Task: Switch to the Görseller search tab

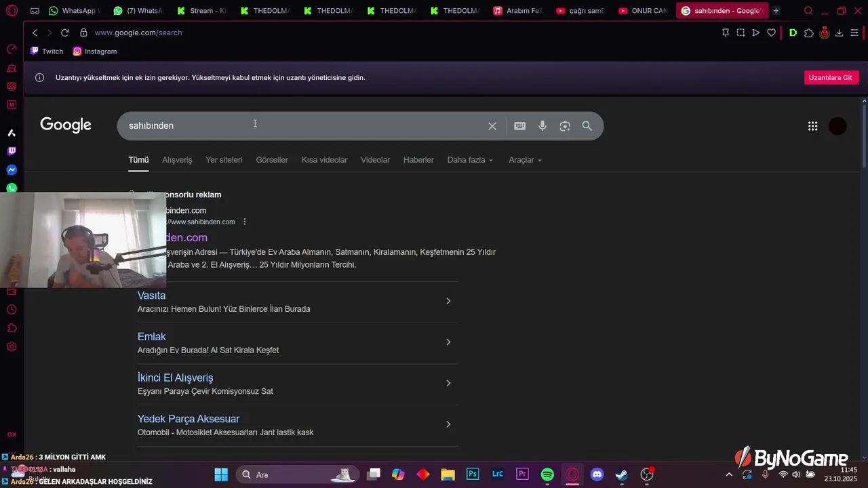Action: tap(272, 160)
